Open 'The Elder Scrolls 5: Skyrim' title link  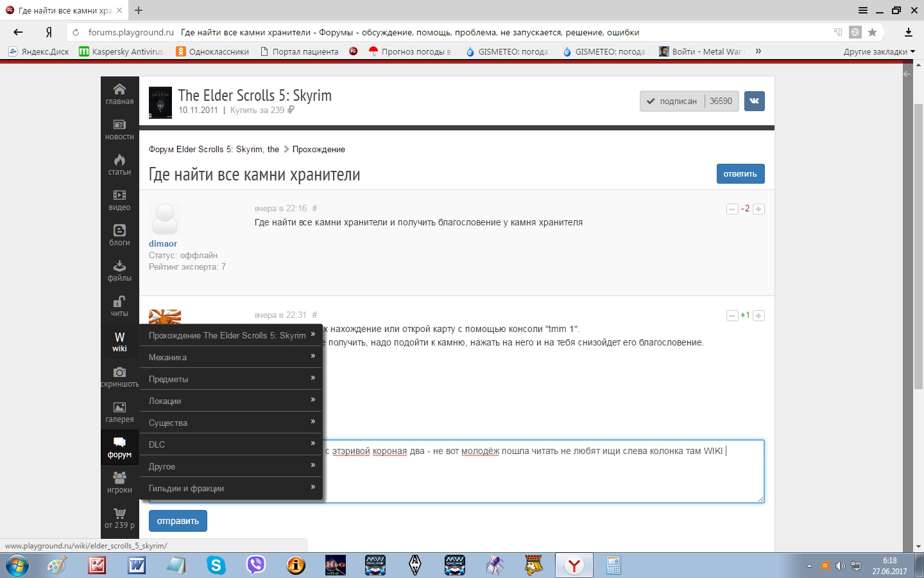[255, 95]
